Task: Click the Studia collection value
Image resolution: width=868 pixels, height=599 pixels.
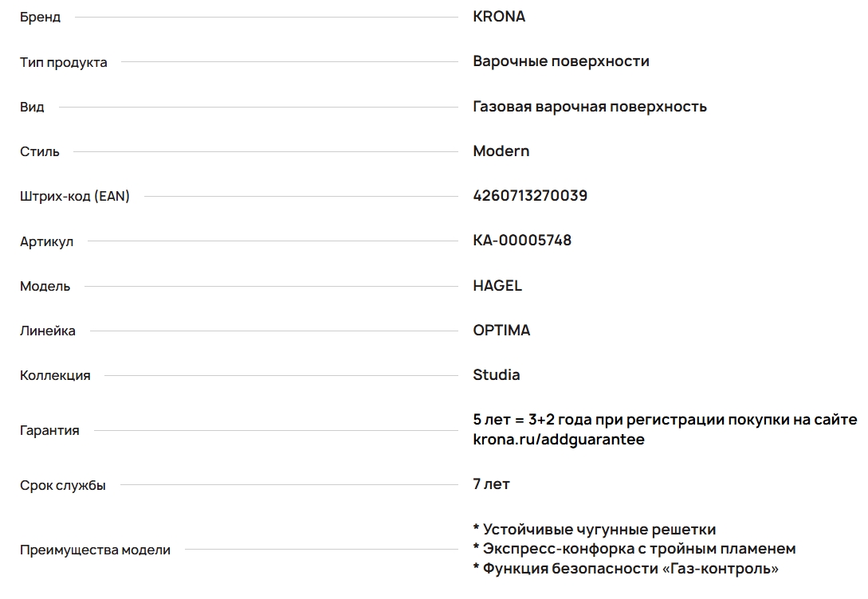Action: 496,375
